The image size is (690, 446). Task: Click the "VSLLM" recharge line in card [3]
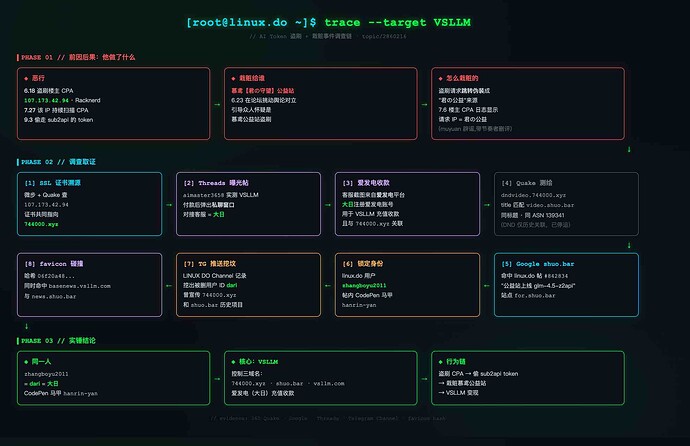pyautogui.click(x=371, y=214)
